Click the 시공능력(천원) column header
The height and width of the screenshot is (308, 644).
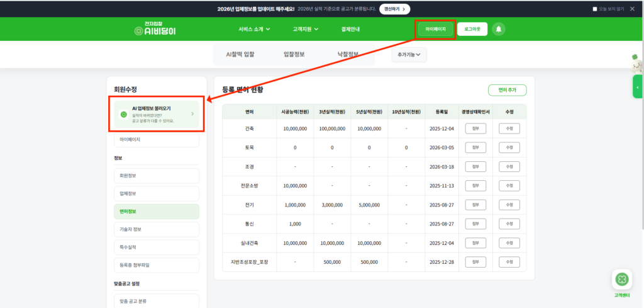pos(295,112)
